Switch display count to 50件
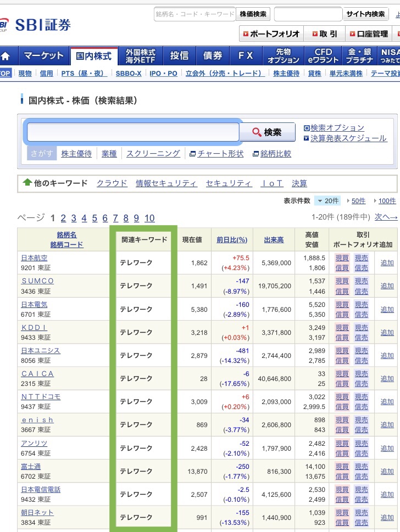Screen dimensions: 400x532 click(359, 201)
